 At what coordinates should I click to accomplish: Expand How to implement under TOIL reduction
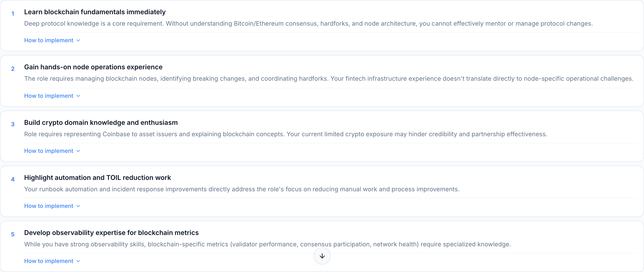(x=49, y=206)
